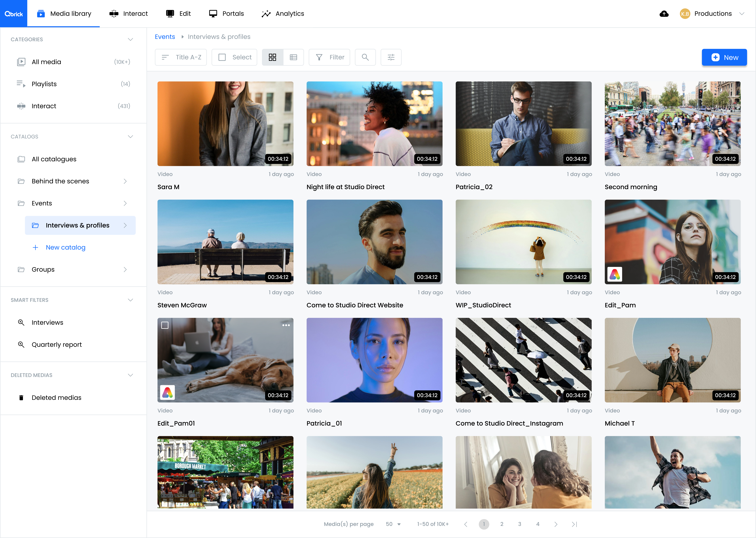Image resolution: width=756 pixels, height=538 pixels.
Task: Open the Portals tab
Action: (x=226, y=14)
